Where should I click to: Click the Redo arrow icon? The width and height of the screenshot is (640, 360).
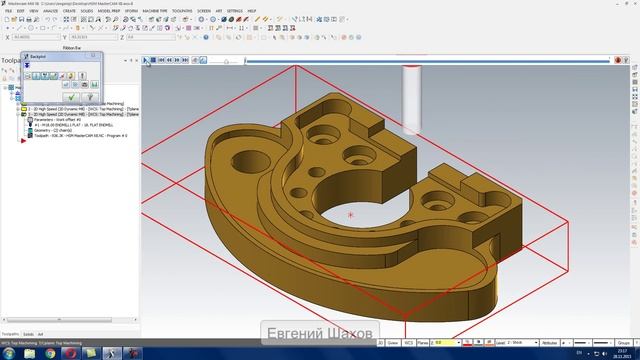click(55, 19)
